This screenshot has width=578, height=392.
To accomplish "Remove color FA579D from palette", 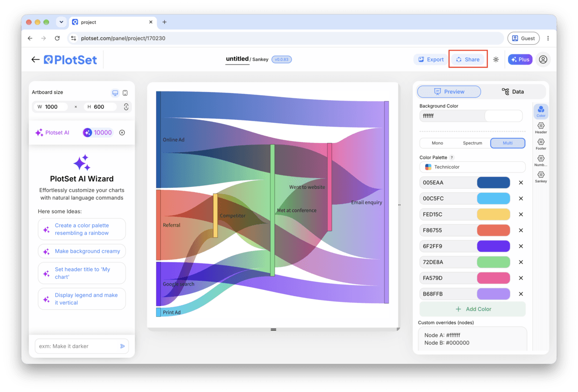I will [x=521, y=278].
